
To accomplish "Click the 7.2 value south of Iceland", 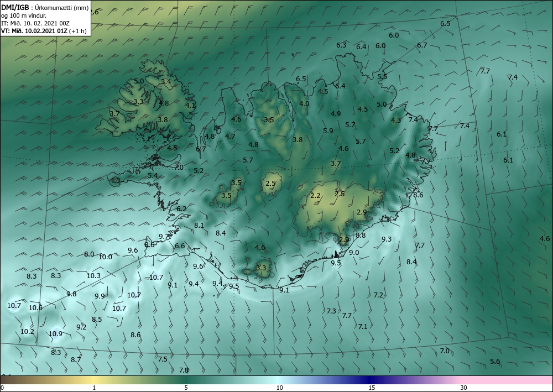I will coord(378,295).
